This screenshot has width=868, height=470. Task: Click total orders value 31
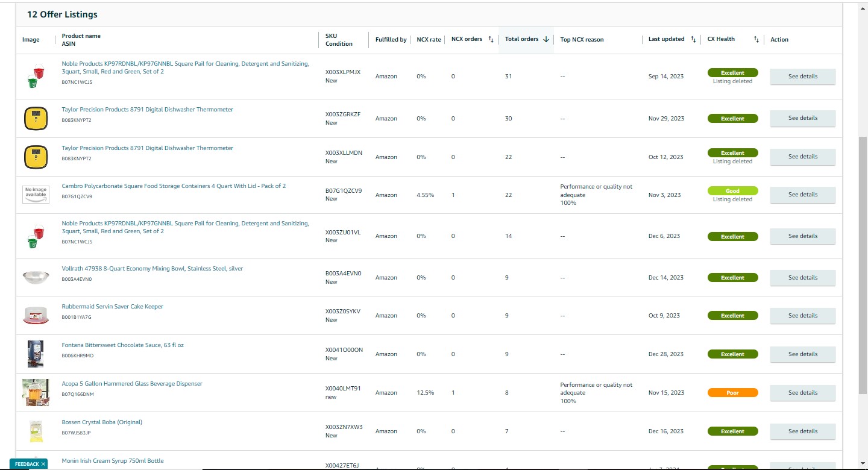(x=508, y=77)
